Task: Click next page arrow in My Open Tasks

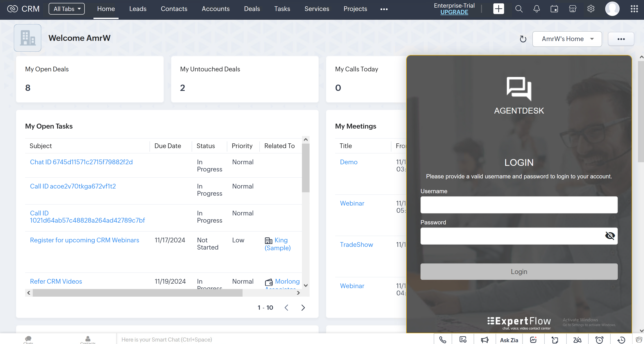Action: click(x=303, y=307)
